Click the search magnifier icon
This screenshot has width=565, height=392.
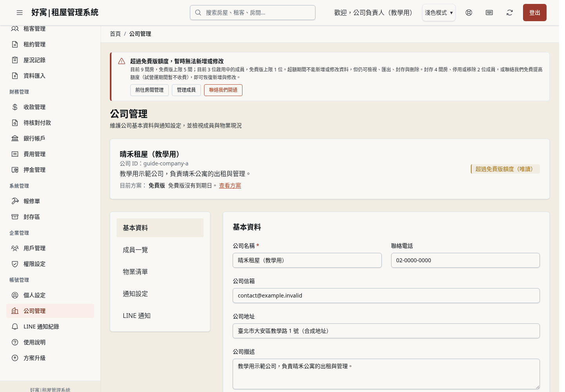(x=198, y=13)
